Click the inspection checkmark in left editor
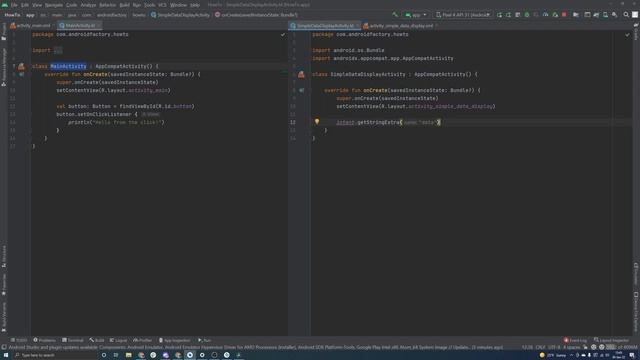 pyautogui.click(x=282, y=35)
